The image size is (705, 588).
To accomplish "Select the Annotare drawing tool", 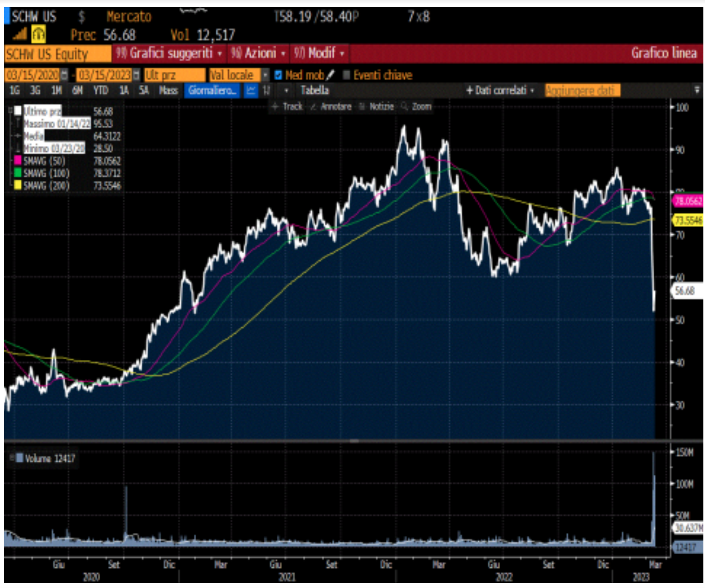I will click(x=331, y=107).
